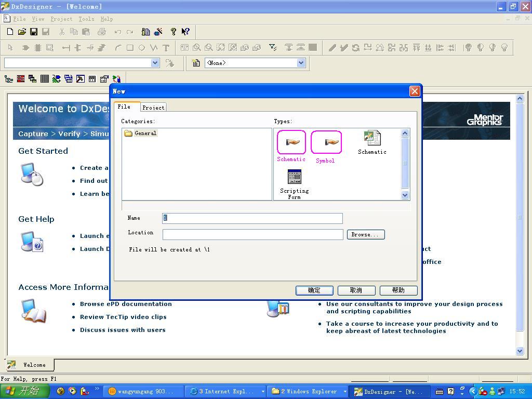Choose the Schematic type with circuit-board icon
The width and height of the screenshot is (532, 399).
372,143
